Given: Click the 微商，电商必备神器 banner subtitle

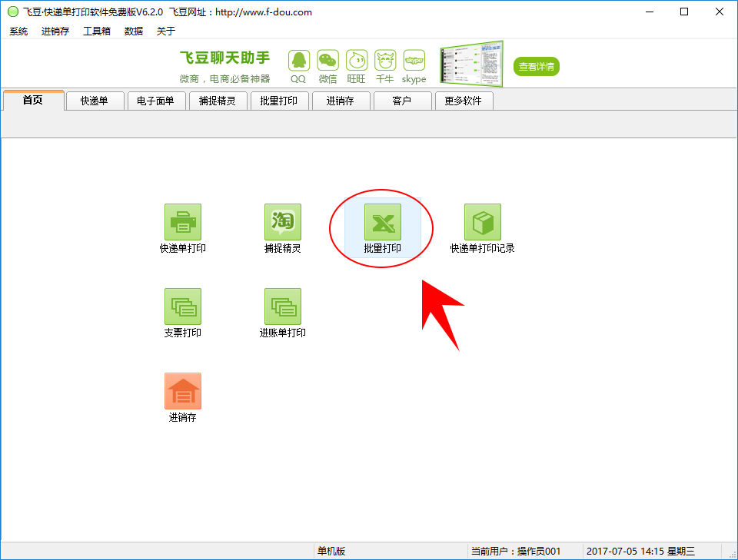Looking at the screenshot, I should 225,79.
